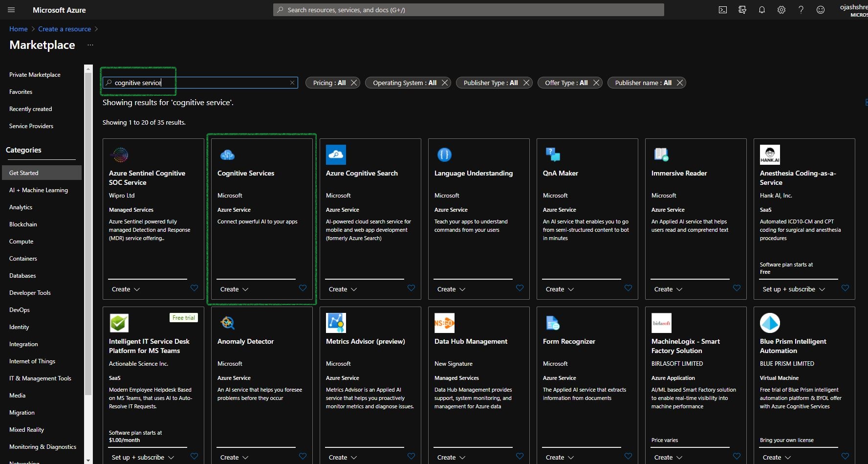
Task: Open the help question-mark menu
Action: pos(801,10)
